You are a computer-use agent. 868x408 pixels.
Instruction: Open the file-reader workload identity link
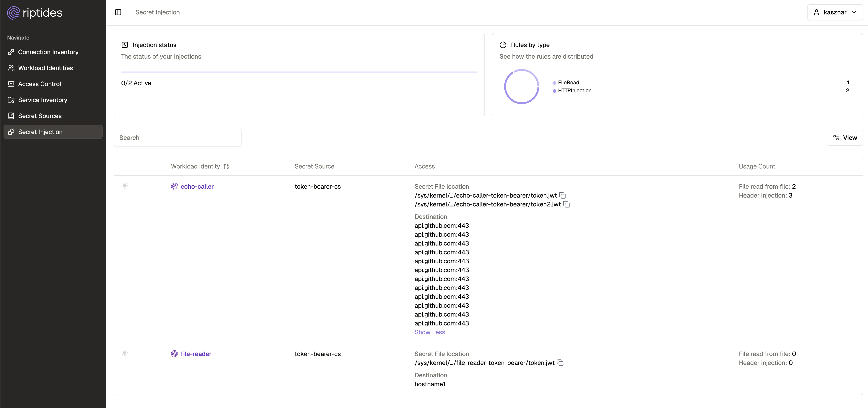pyautogui.click(x=196, y=354)
